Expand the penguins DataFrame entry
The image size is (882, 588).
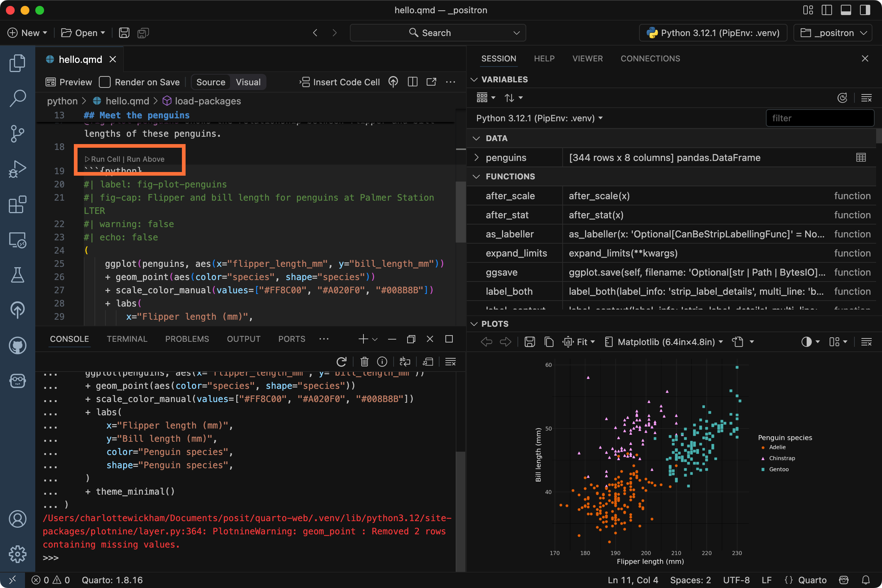pyautogui.click(x=476, y=158)
